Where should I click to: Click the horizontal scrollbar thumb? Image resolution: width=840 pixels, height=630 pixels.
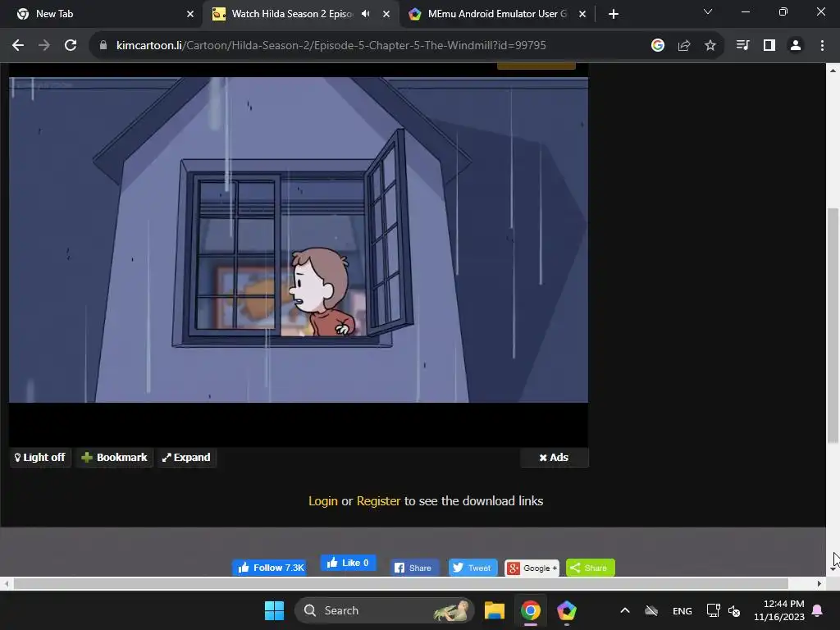pyautogui.click(x=400, y=583)
